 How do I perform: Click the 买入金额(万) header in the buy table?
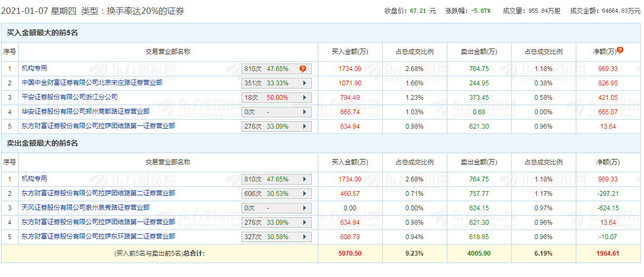350,52
